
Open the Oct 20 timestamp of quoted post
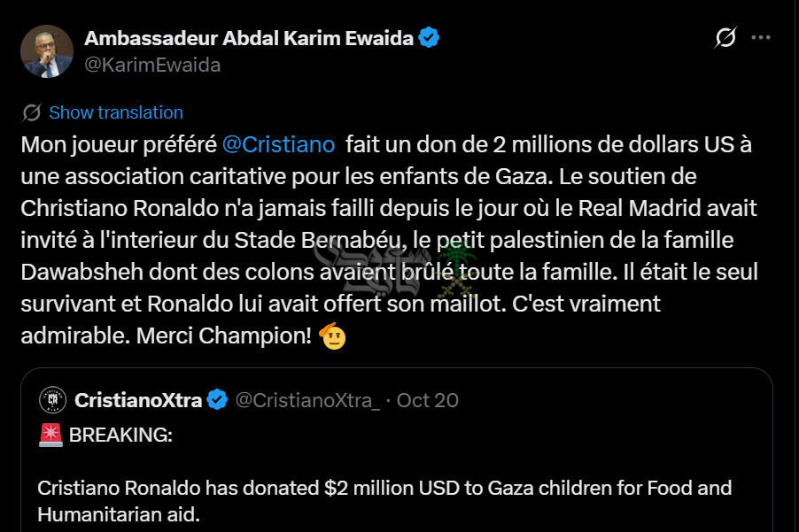click(428, 400)
